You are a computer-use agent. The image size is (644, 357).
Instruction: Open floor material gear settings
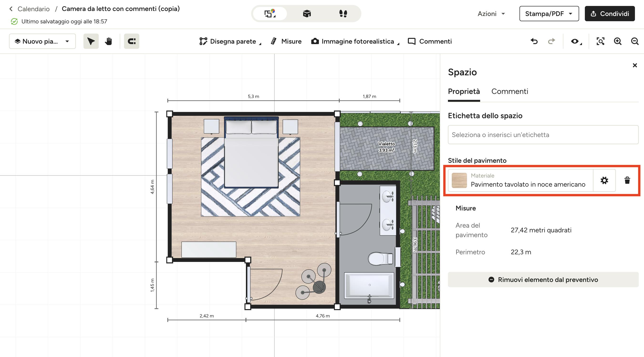(x=604, y=180)
